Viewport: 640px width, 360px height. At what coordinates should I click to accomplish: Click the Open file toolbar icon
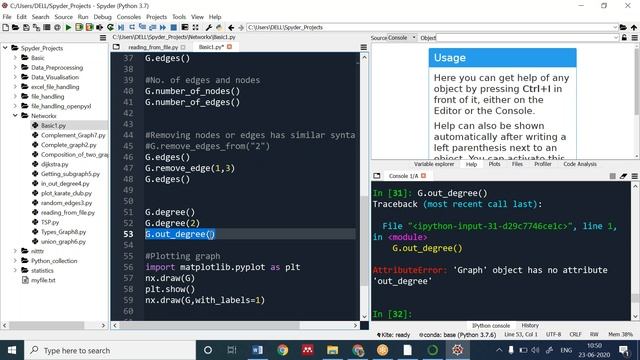tap(16, 27)
